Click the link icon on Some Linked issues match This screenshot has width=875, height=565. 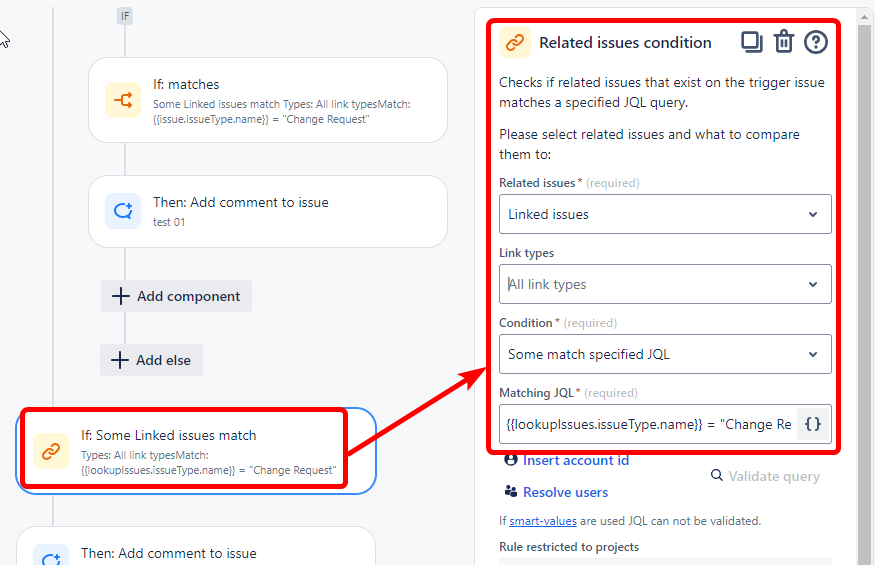pos(51,451)
